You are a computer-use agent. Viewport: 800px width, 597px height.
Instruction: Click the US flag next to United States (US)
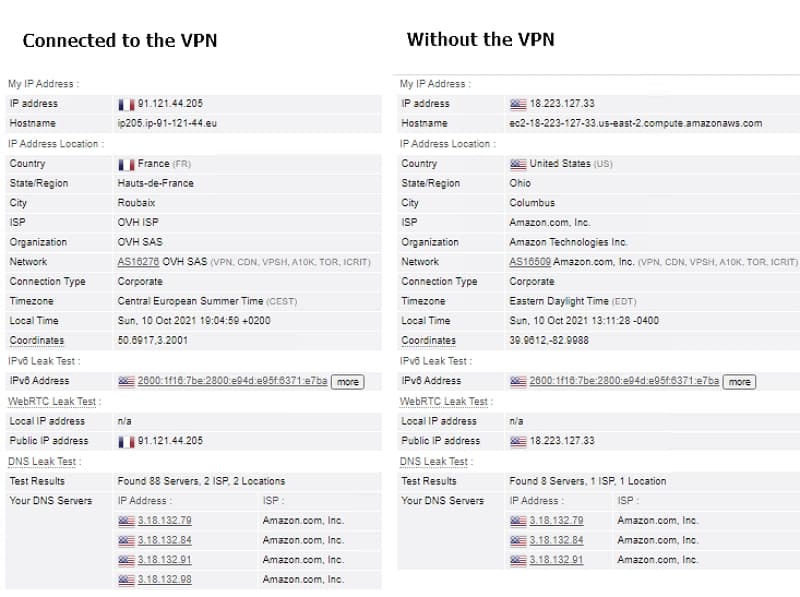pos(518,164)
